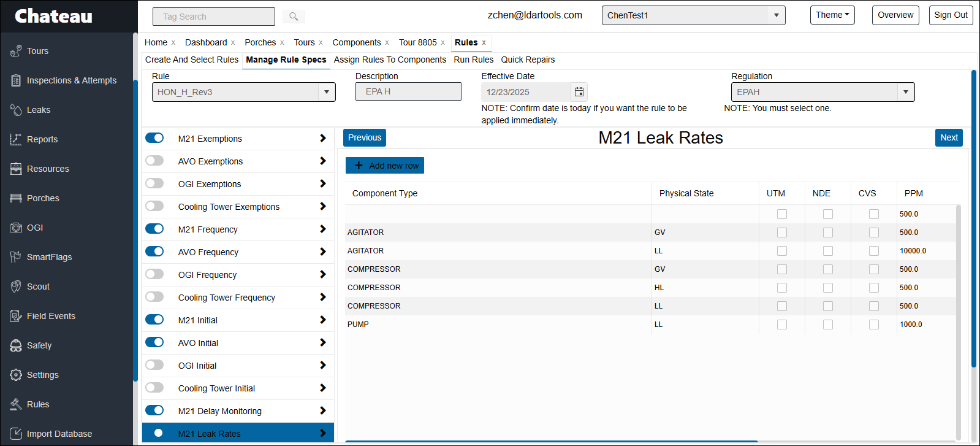Go to Reports in the sidebar
Viewport: 980px width, 446px height.
(42, 139)
